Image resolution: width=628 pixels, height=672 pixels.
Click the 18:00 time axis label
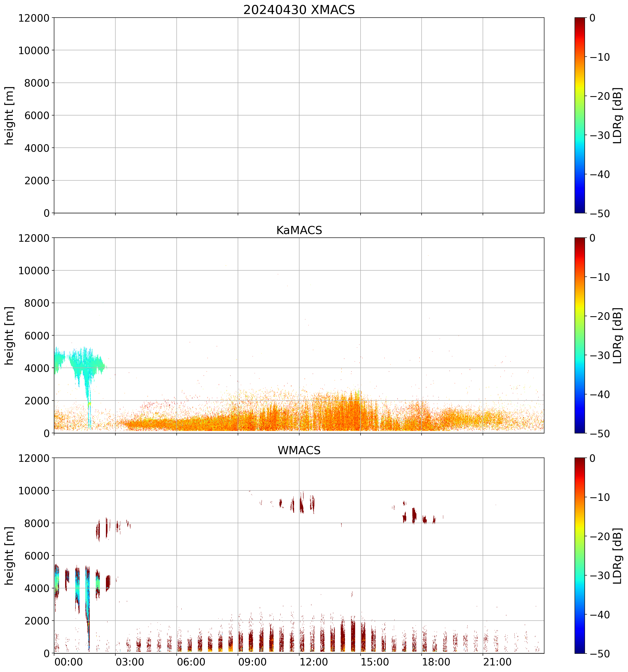(436, 662)
